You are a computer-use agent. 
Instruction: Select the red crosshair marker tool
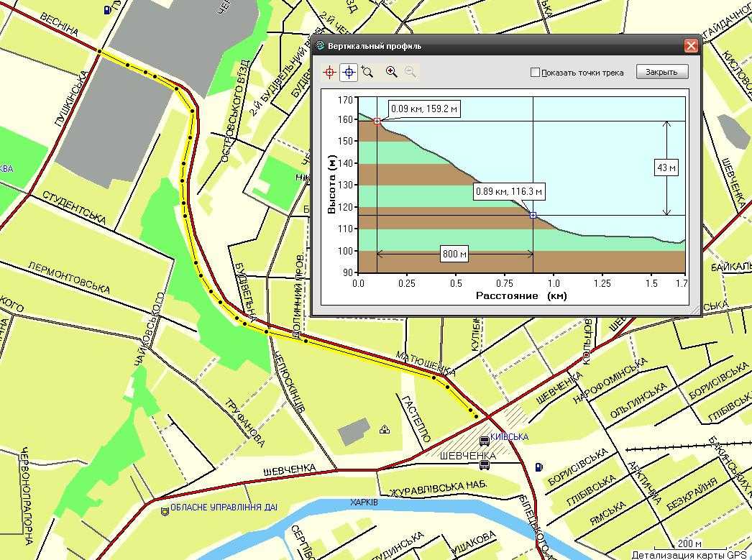pos(330,72)
